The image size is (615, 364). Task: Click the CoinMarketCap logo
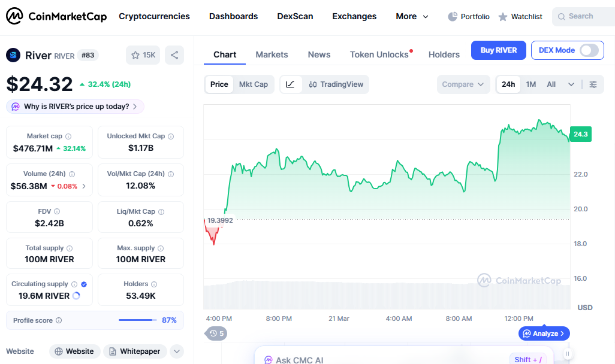coord(56,16)
